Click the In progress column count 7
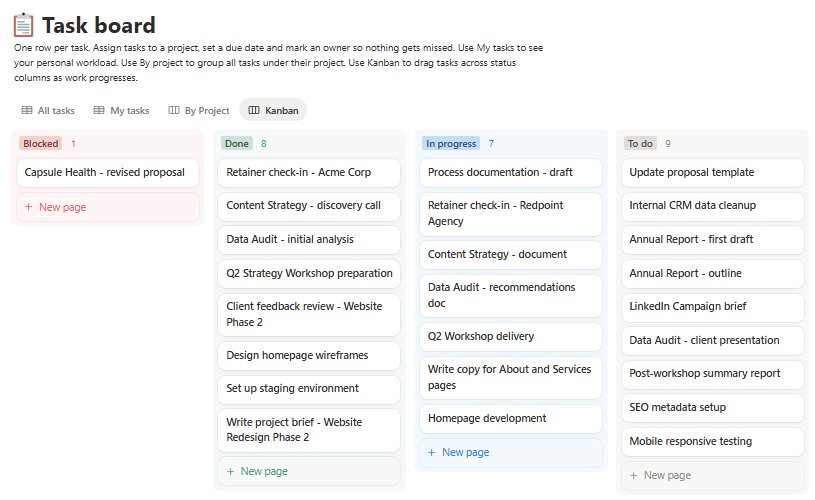 (x=491, y=143)
